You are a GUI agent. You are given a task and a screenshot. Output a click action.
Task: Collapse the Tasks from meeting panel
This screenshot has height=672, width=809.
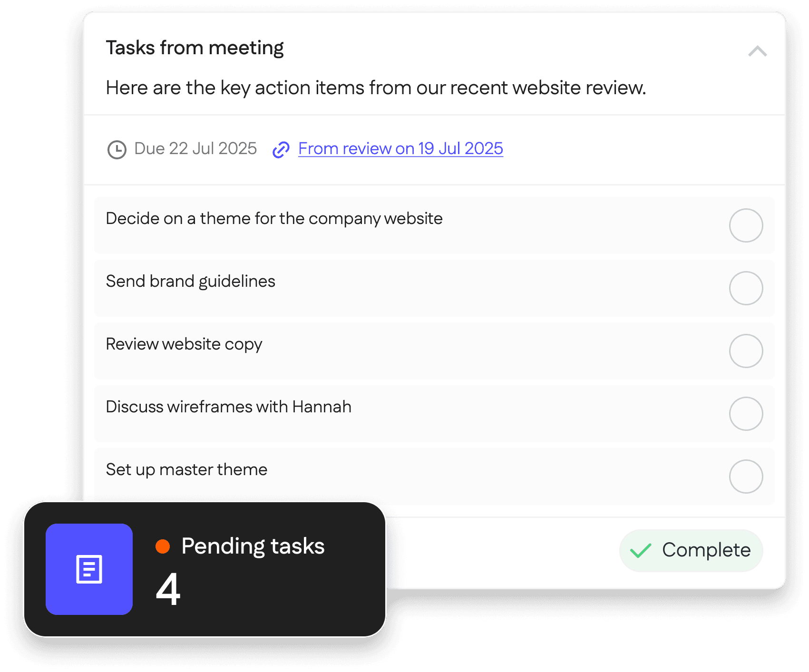coord(757,51)
